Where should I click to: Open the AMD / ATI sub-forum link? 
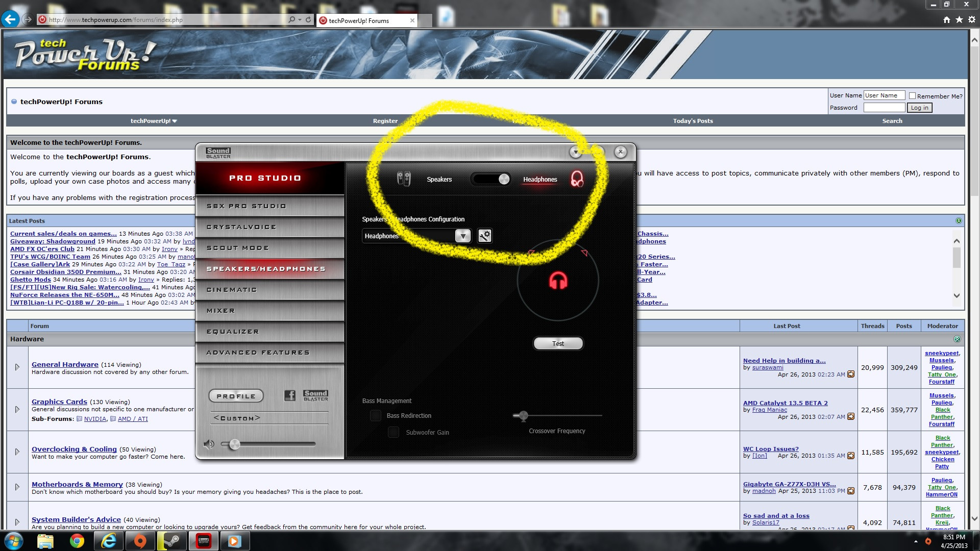tap(133, 419)
